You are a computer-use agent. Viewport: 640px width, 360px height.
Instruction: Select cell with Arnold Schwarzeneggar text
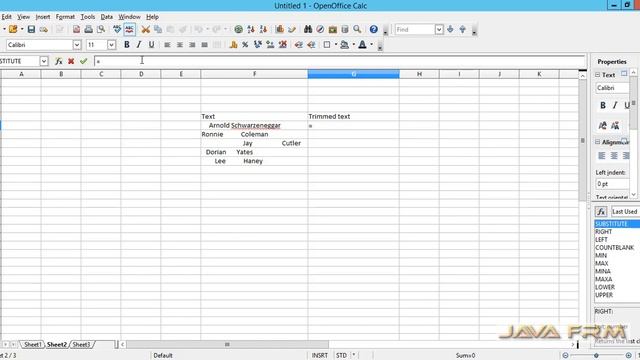(254, 125)
